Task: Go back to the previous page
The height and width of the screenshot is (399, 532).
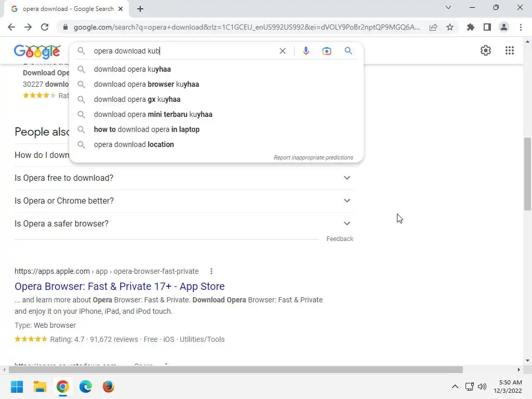Action: [x=11, y=27]
